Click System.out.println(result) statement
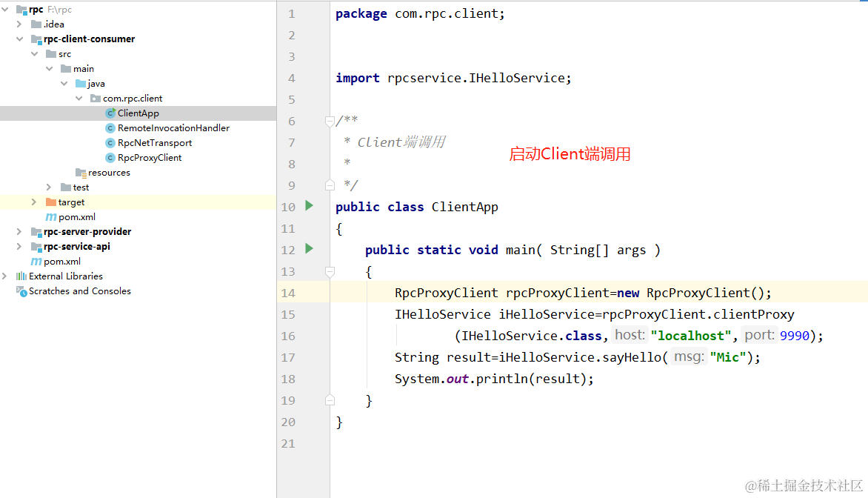868x498 pixels. [x=494, y=379]
